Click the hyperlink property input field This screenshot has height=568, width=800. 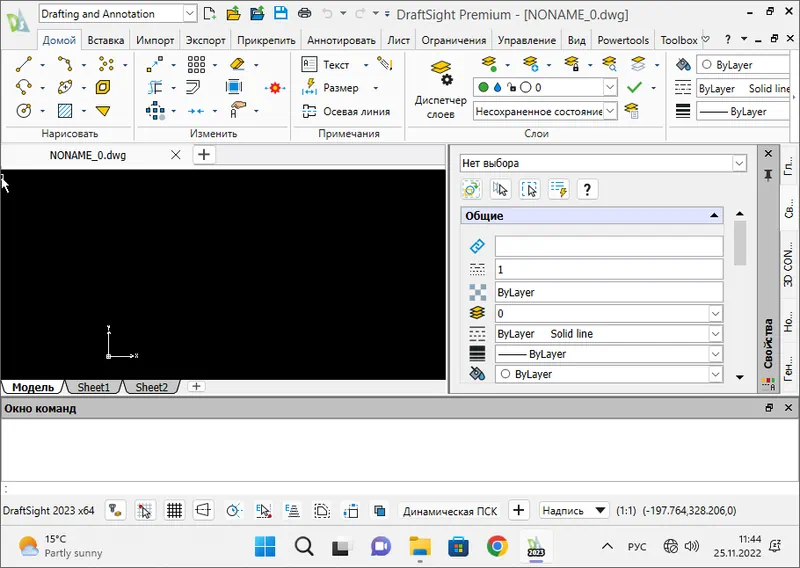609,246
